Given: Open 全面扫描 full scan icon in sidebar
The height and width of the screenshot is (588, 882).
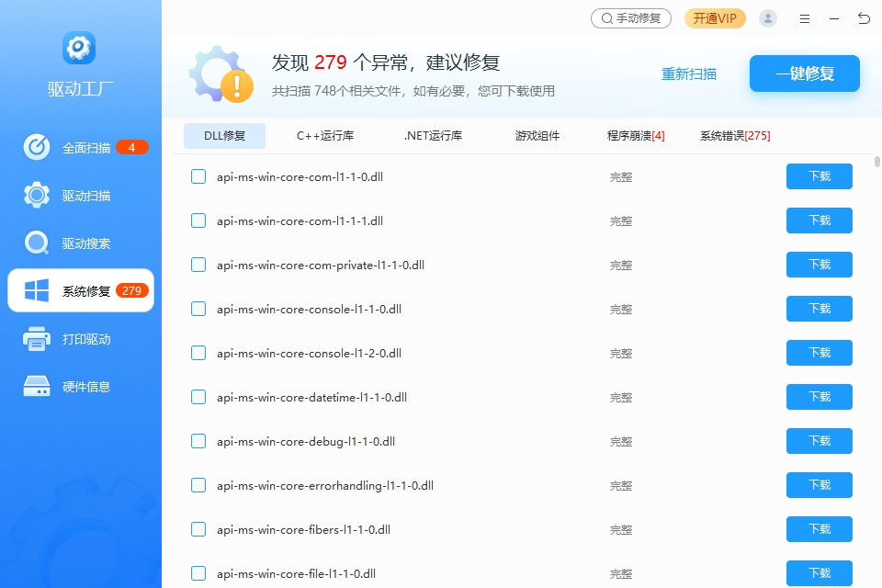Looking at the screenshot, I should [x=37, y=148].
